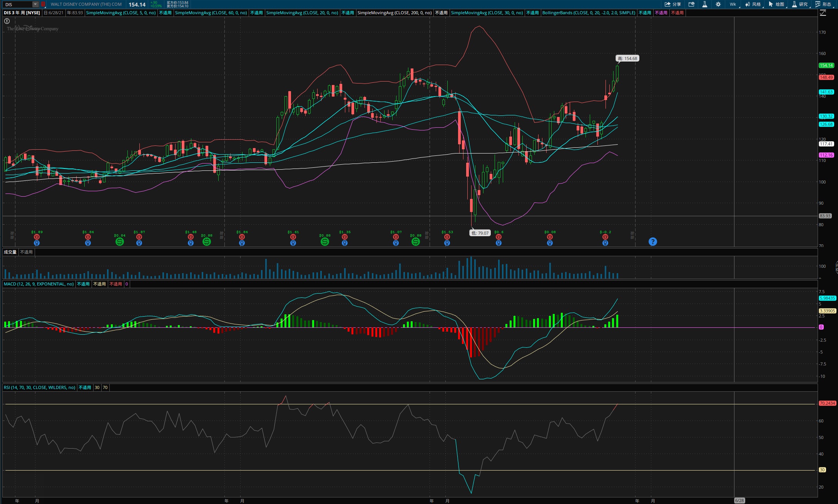
Task: Select BollingerBands study label
Action: (x=589, y=13)
